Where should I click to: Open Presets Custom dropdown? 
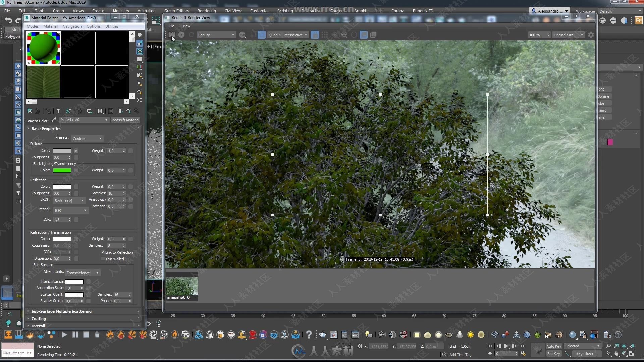pyautogui.click(x=87, y=139)
